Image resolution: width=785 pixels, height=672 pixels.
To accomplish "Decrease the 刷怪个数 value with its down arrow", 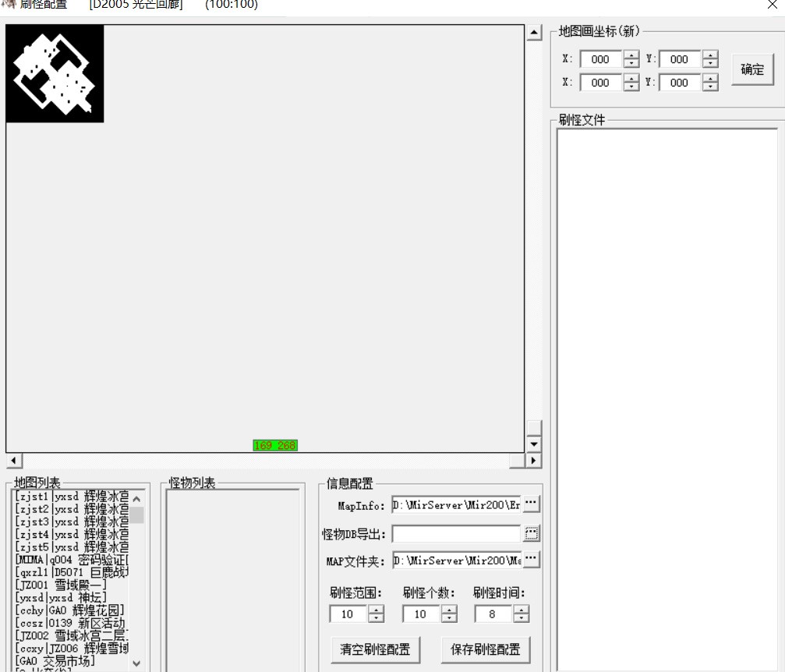I will 449,618.
